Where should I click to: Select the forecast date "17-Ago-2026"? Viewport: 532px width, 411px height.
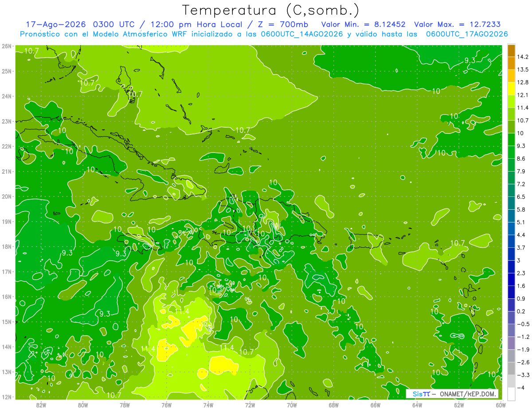point(56,24)
